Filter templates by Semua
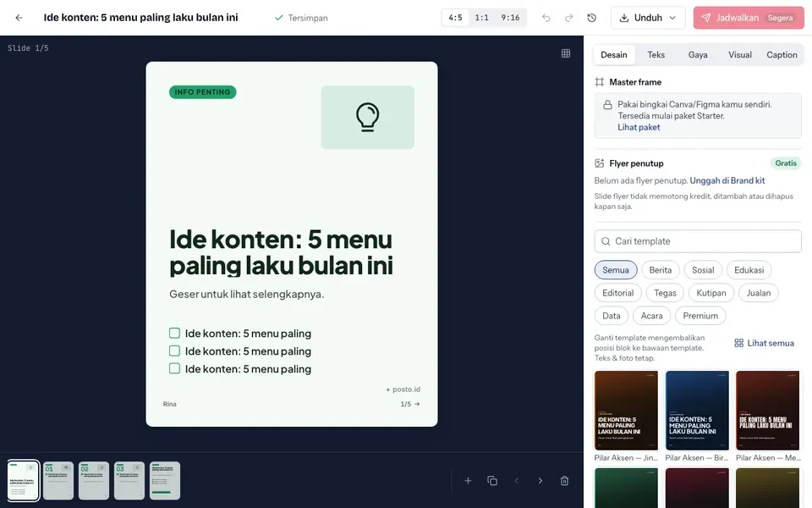This screenshot has width=812, height=508. point(616,270)
